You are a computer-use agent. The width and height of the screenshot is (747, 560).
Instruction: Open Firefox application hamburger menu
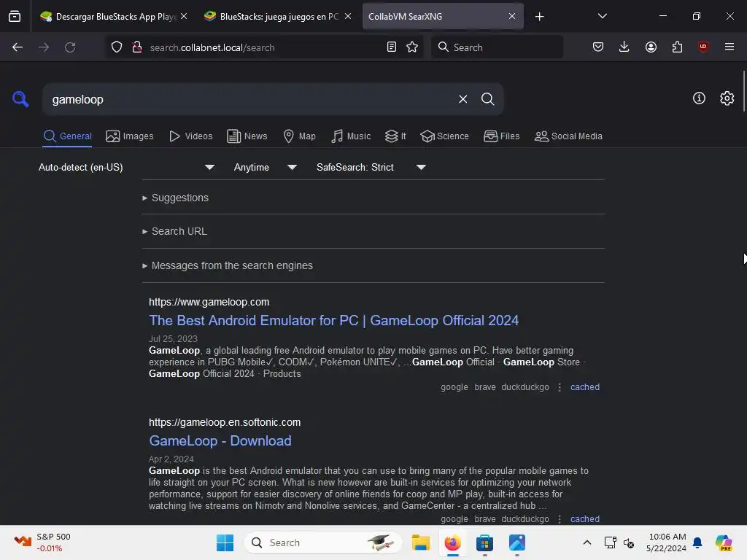click(729, 47)
